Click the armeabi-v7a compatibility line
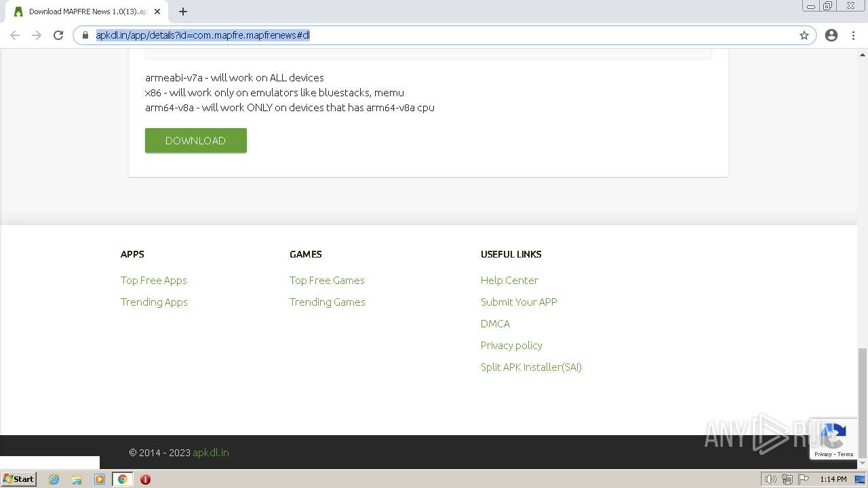Viewport: 868px width, 488px height. point(235,77)
